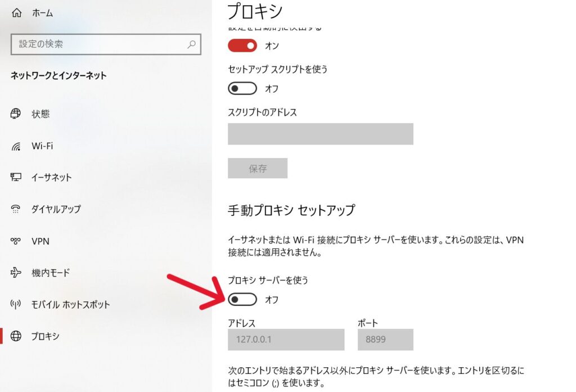Open the Mobile hotspot icon
The width and height of the screenshot is (576, 392).
(16, 305)
